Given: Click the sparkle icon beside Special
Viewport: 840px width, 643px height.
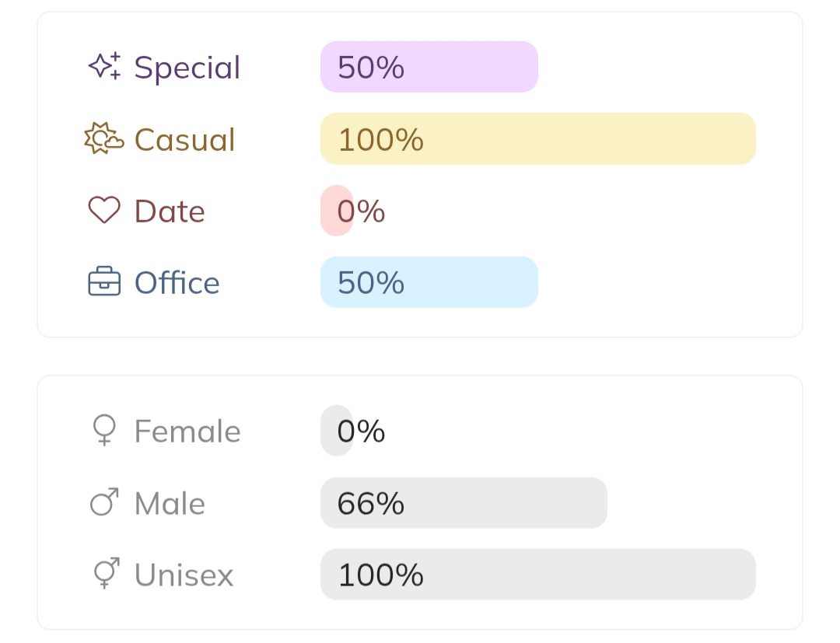Looking at the screenshot, I should click(x=104, y=67).
